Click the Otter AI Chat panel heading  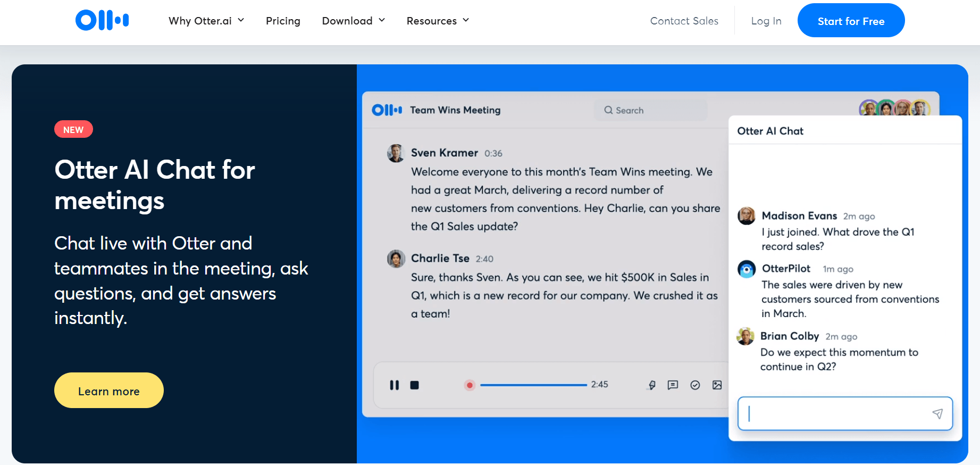770,131
